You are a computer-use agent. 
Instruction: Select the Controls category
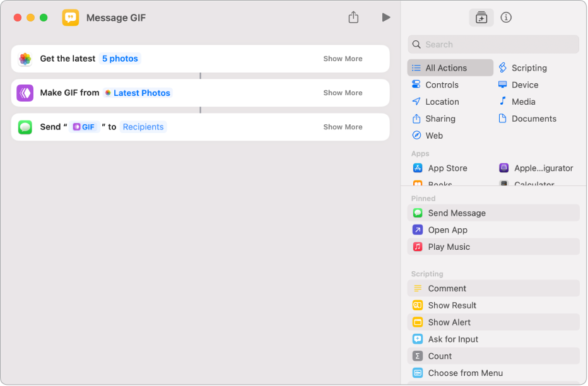click(435, 85)
